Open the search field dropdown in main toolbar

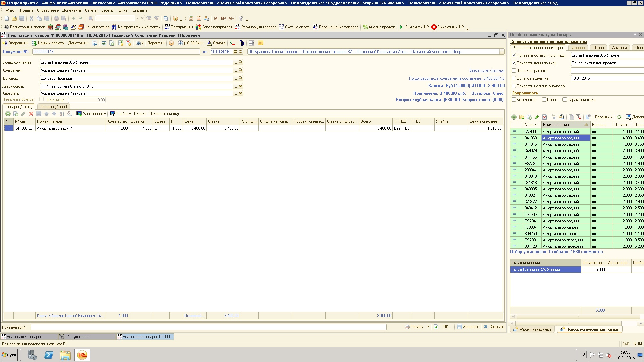click(137, 18)
